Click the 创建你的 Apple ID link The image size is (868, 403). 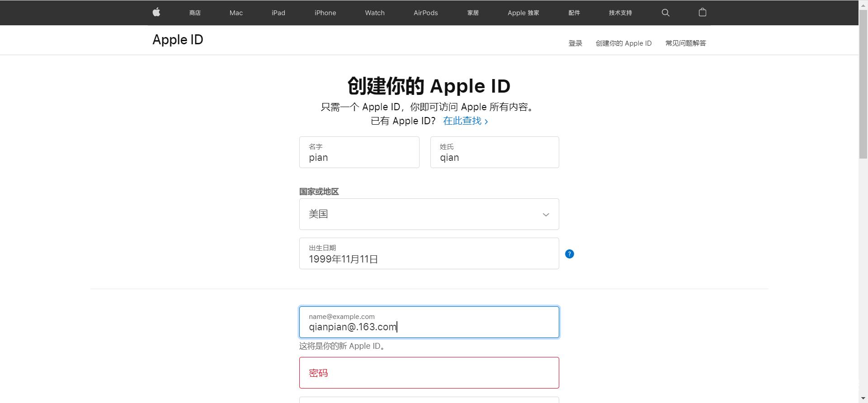point(624,43)
